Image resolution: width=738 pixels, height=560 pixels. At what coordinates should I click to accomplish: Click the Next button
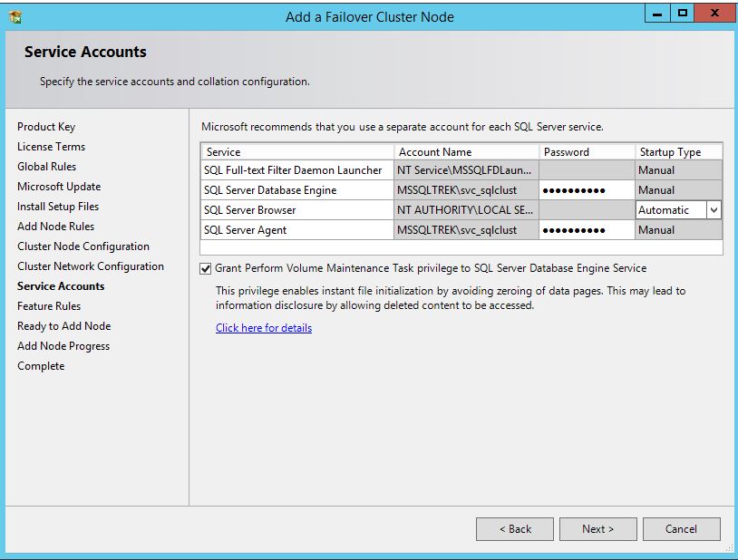point(597,529)
